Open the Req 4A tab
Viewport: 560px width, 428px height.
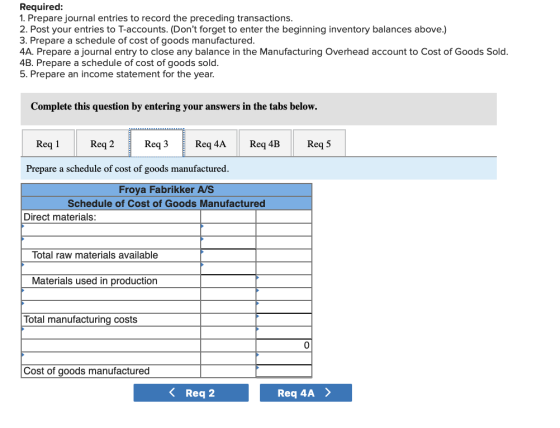coord(211,143)
